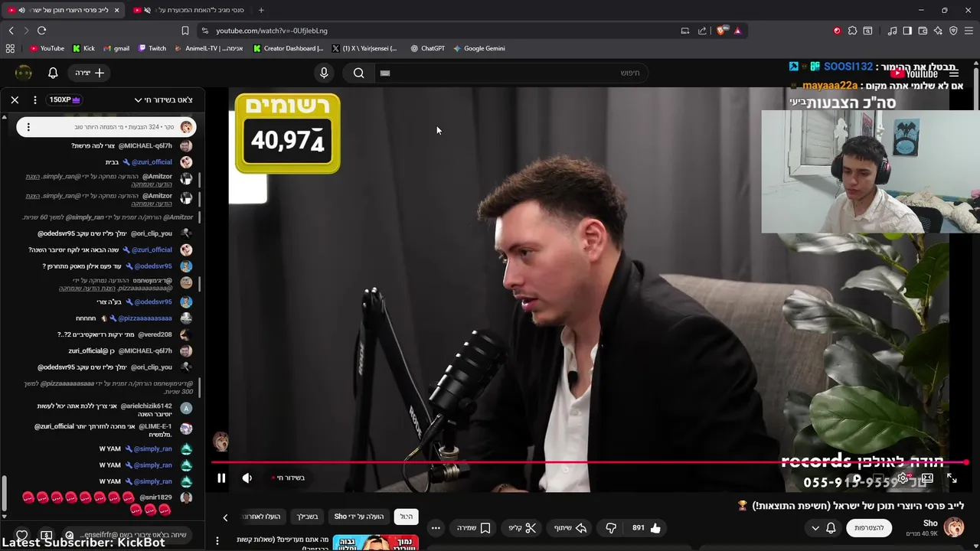Show more filter chips with the arrow
980x551 pixels.
coord(225,517)
